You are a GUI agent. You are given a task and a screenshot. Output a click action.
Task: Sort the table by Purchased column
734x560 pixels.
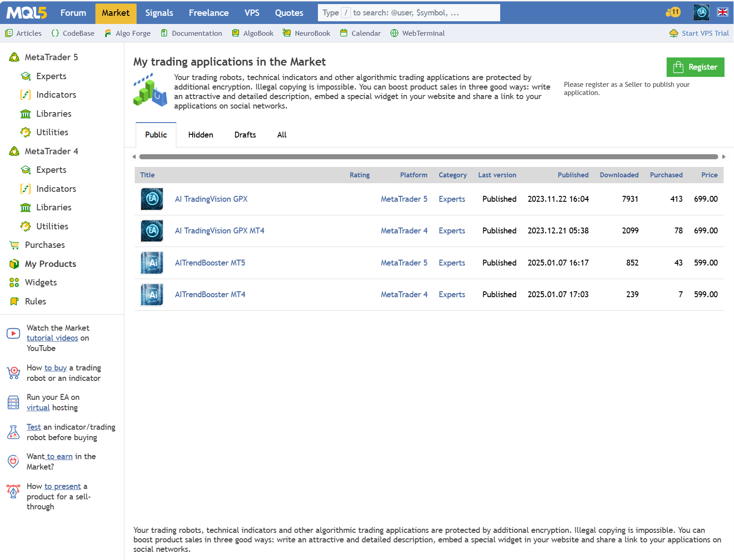tap(666, 175)
